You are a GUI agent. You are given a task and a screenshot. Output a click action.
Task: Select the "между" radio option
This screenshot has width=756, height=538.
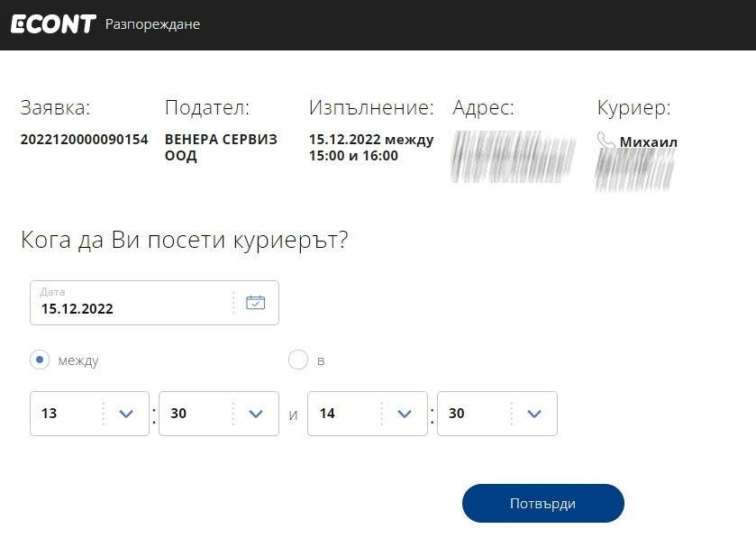(40, 360)
